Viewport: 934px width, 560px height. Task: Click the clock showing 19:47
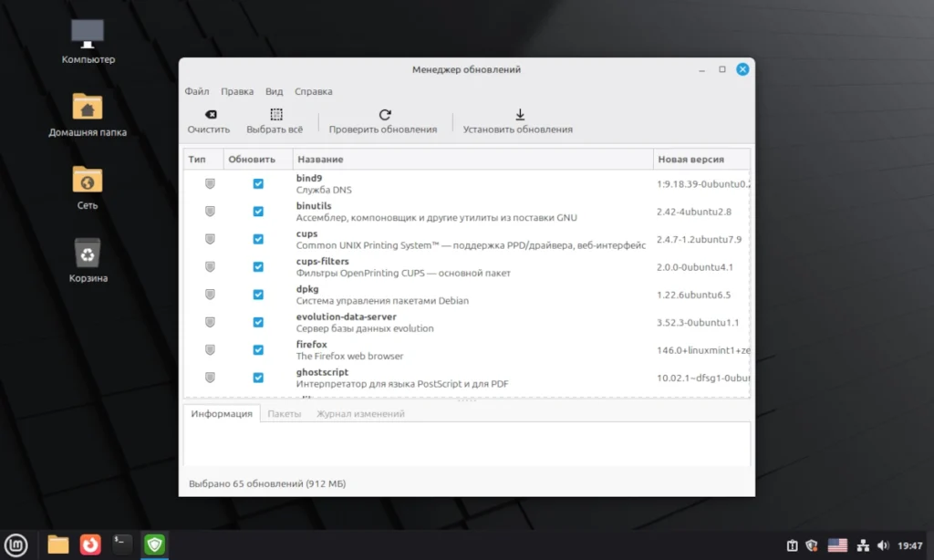(909, 545)
